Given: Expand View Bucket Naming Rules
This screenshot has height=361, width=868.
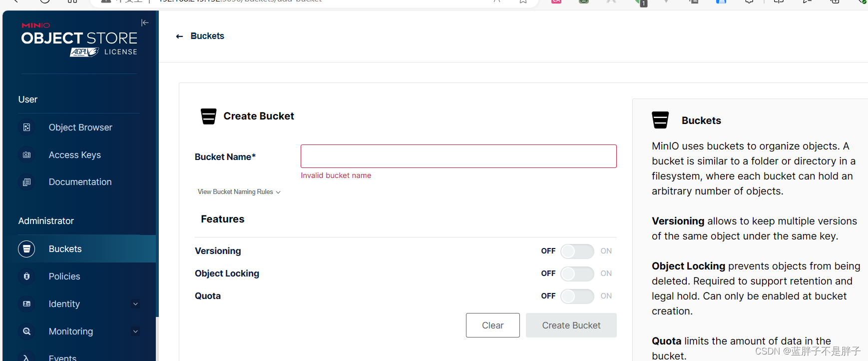Looking at the screenshot, I should pos(239,192).
